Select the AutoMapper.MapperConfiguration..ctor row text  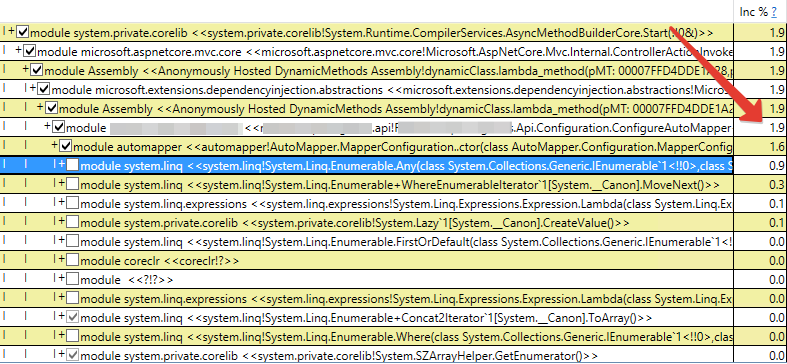[403, 147]
